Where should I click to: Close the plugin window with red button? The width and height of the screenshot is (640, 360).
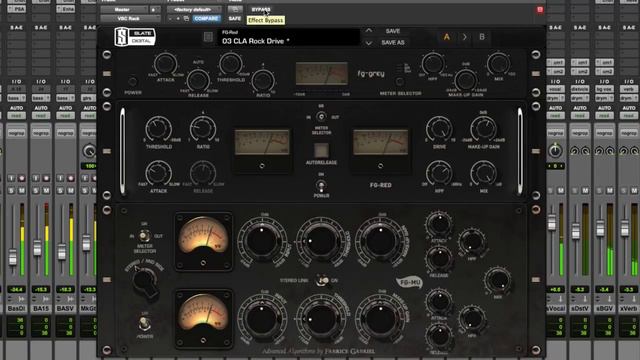pos(540,9)
